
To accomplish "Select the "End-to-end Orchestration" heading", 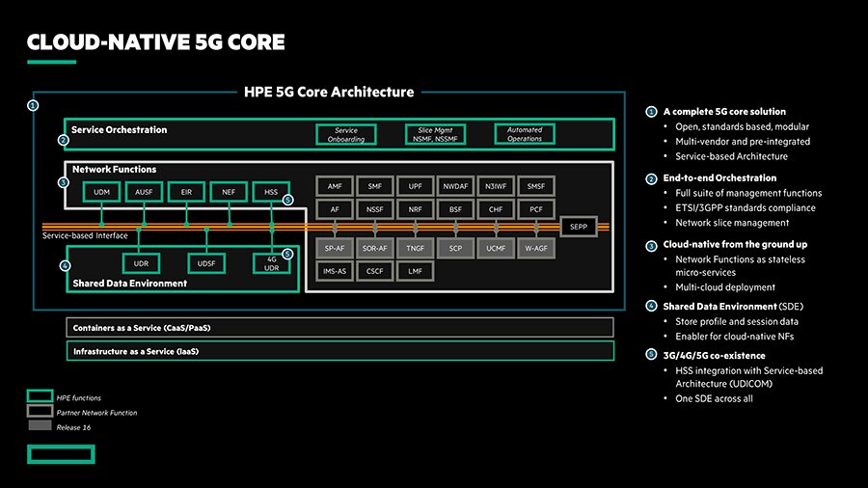I will pyautogui.click(x=719, y=177).
